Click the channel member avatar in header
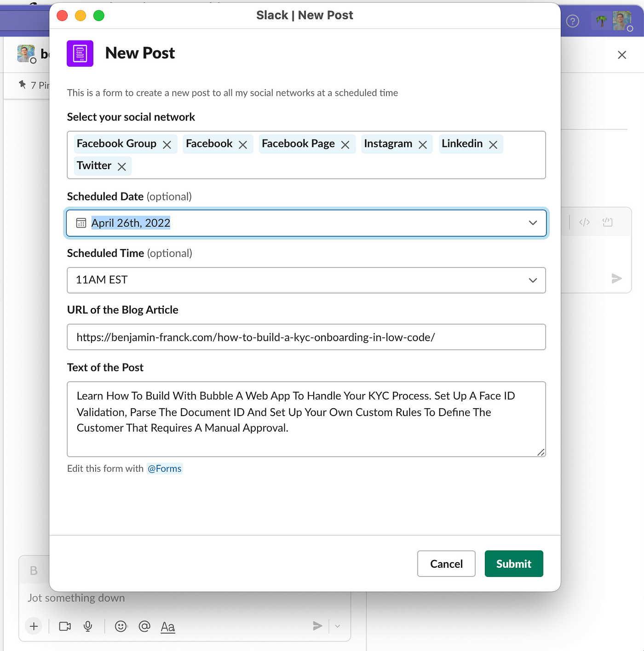The width and height of the screenshot is (644, 651). 26,54
